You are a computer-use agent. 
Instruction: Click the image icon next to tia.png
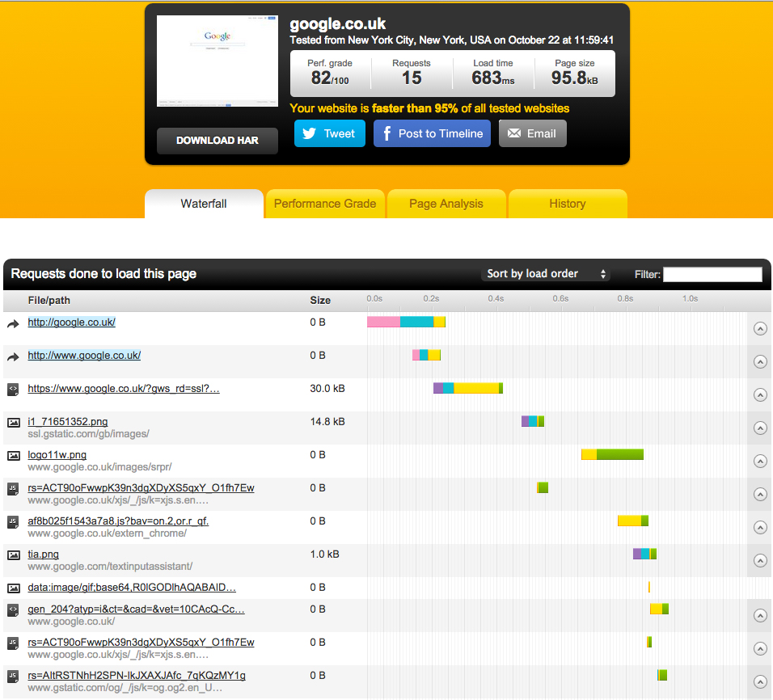click(x=13, y=555)
